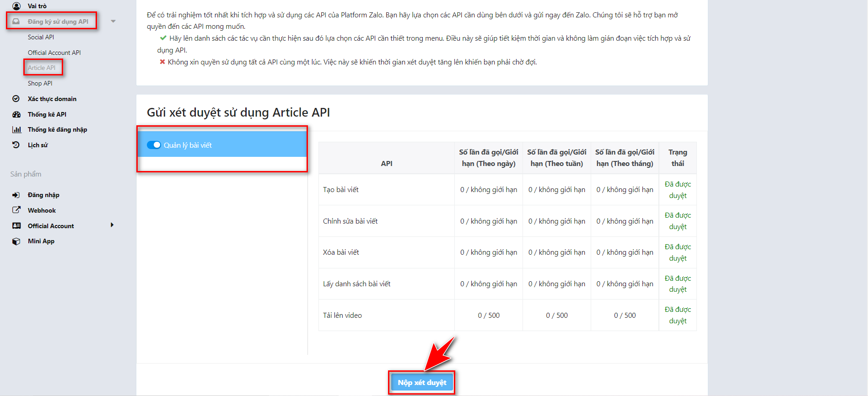Toggle the Quản lý bài viết switch
Image resolution: width=868 pixels, height=396 pixels.
pos(154,145)
